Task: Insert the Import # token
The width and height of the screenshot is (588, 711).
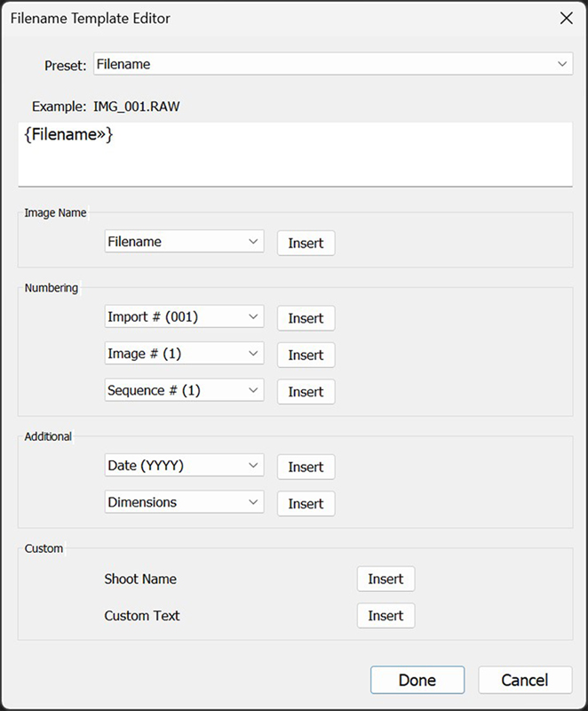Action: 306,318
